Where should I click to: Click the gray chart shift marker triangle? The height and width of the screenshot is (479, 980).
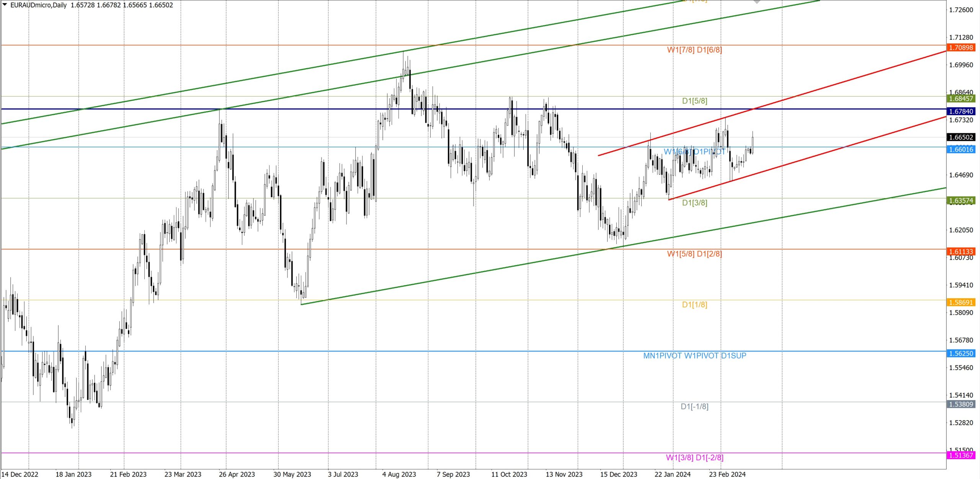[x=756, y=2]
